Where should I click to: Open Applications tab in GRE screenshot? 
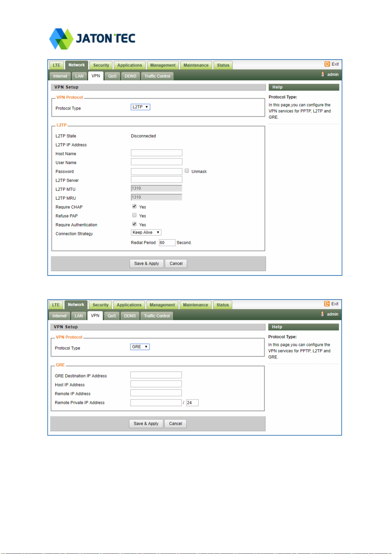pos(129,305)
